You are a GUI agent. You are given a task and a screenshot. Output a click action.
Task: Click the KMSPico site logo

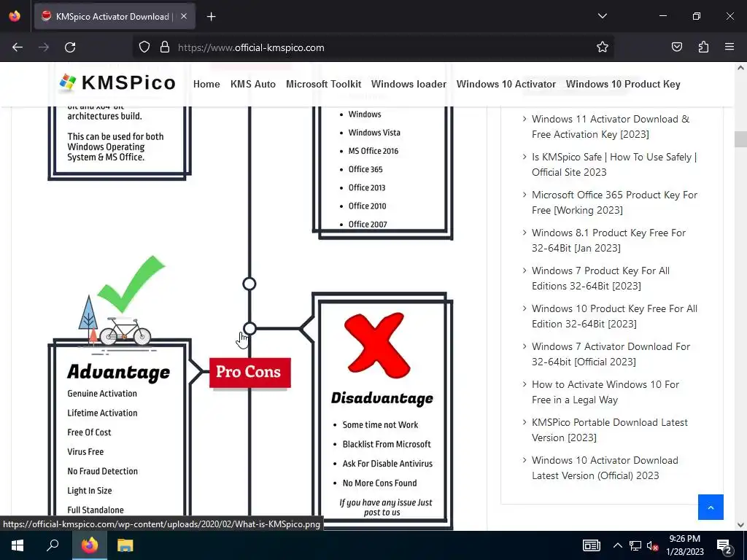pos(117,82)
